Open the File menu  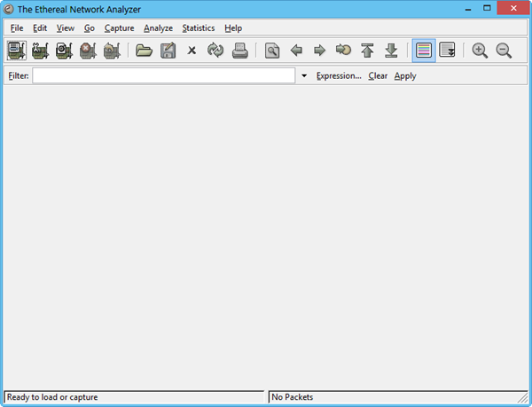pos(17,28)
